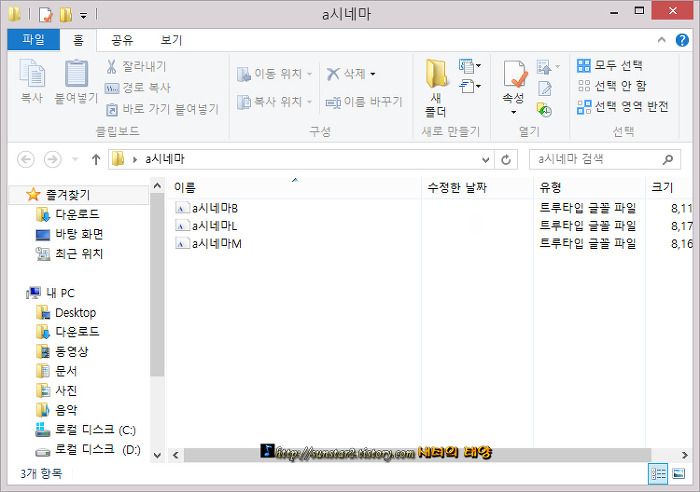
Task: Expand the address bar history dropdown
Action: [486, 160]
